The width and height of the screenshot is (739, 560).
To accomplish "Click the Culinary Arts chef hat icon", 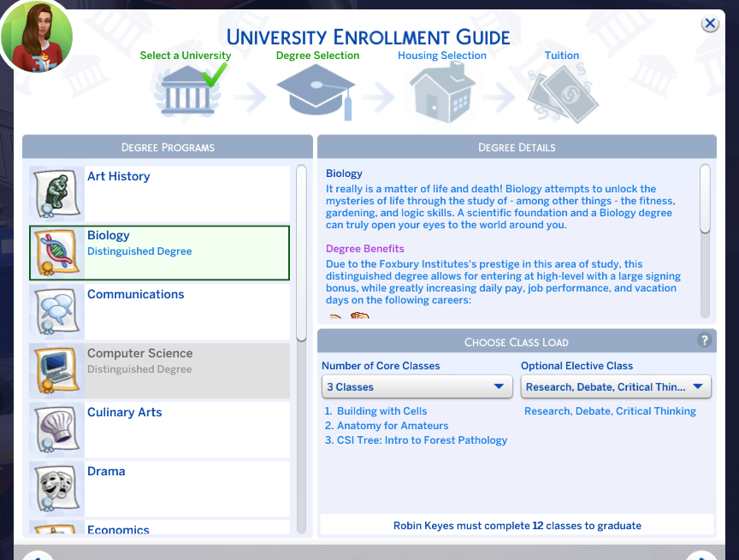I will (57, 429).
